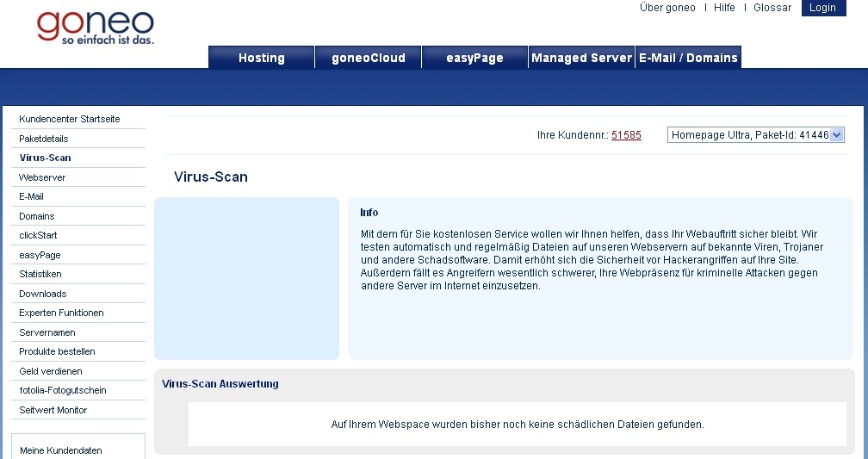The image size is (868, 459).
Task: Open Paketdetails in sidebar
Action: click(x=44, y=139)
